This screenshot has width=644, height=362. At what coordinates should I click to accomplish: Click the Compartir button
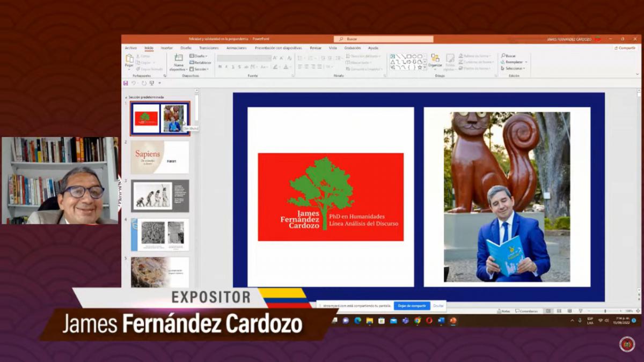click(x=625, y=48)
